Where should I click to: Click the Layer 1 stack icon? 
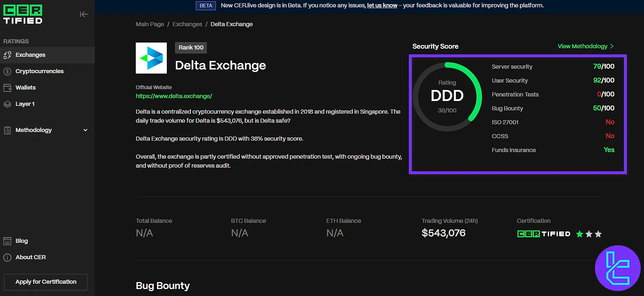(x=7, y=104)
